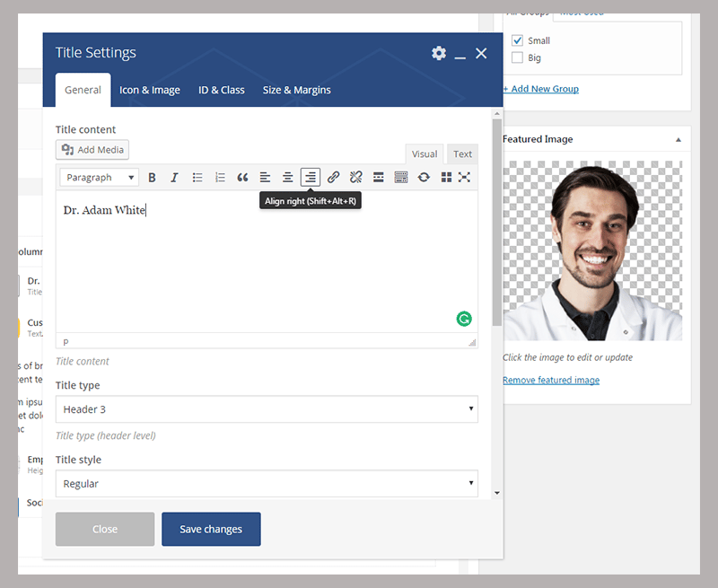
Task: Click the insert link icon
Action: click(x=333, y=177)
